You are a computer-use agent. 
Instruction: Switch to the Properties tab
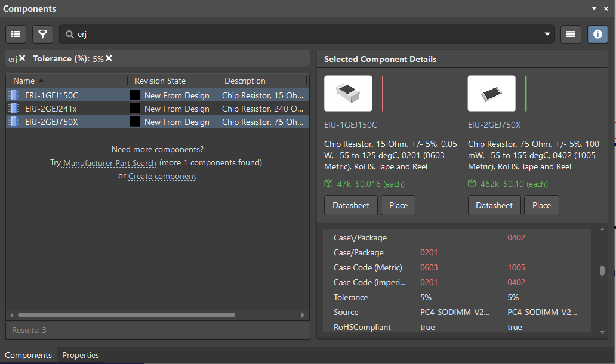point(80,355)
